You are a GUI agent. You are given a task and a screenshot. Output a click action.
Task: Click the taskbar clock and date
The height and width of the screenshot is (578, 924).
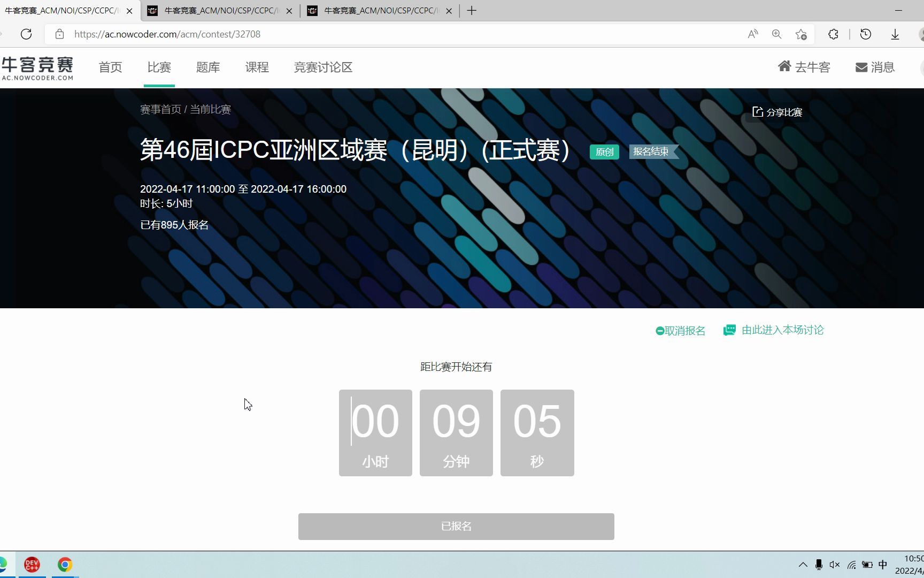tap(910, 565)
